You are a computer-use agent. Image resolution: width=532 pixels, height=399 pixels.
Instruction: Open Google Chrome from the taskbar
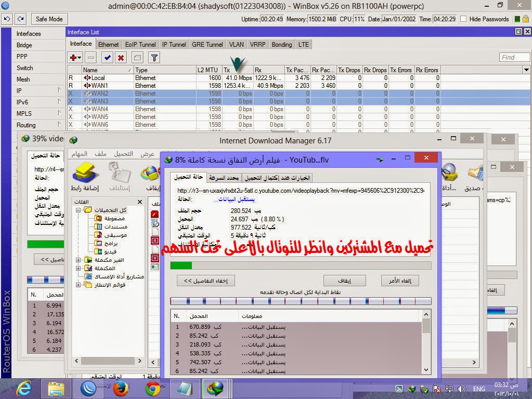(x=153, y=389)
